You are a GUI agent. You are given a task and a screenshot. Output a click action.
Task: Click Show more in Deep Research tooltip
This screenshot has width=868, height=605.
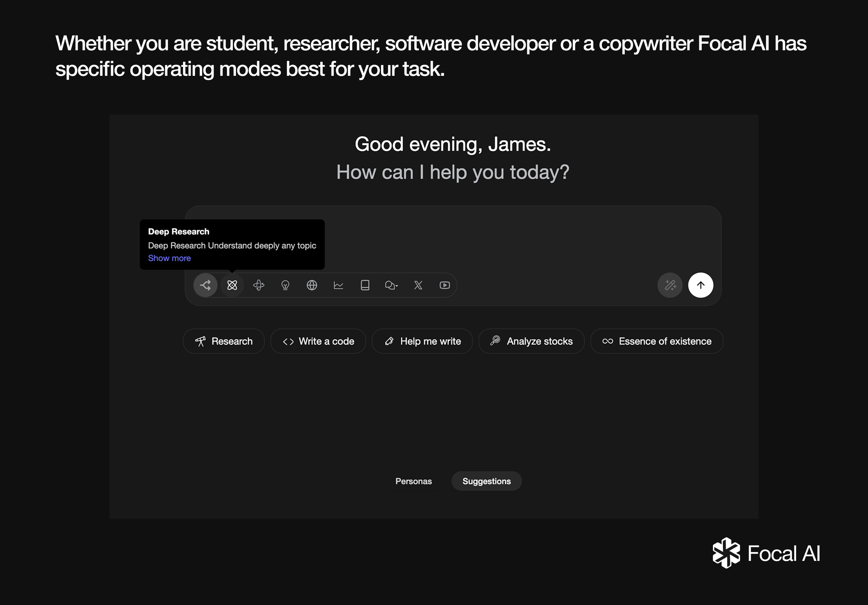click(169, 258)
